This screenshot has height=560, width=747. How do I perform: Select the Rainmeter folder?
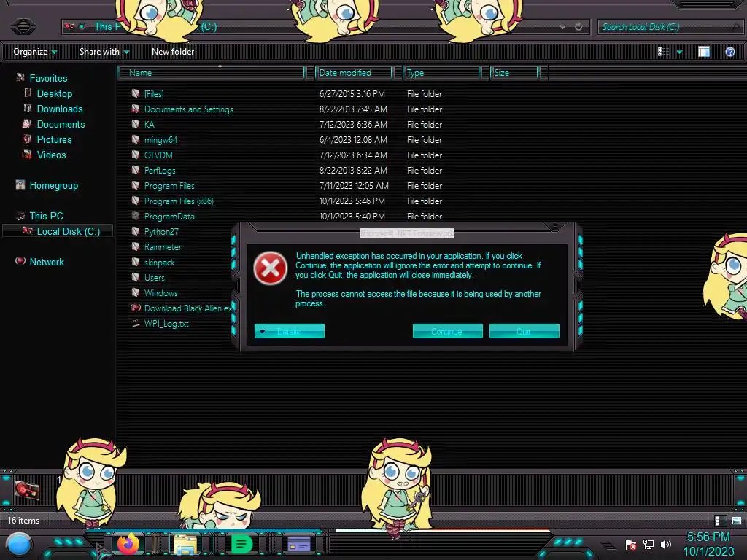163,246
